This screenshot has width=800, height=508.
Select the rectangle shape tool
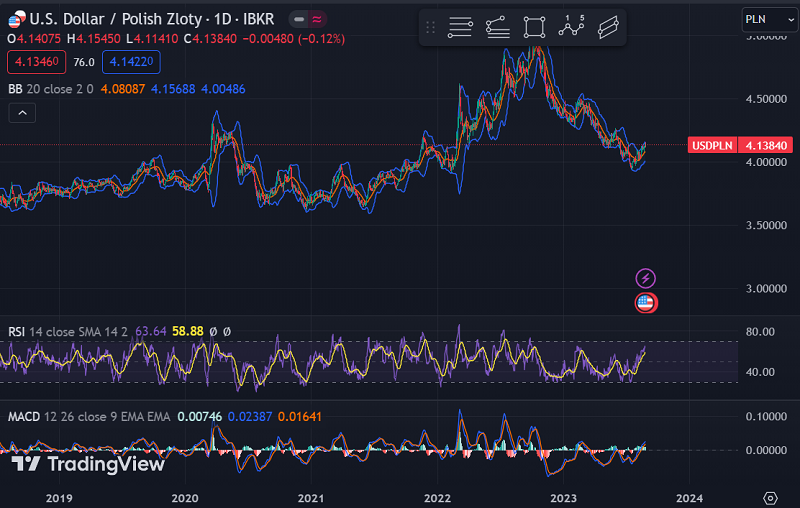coord(534,28)
